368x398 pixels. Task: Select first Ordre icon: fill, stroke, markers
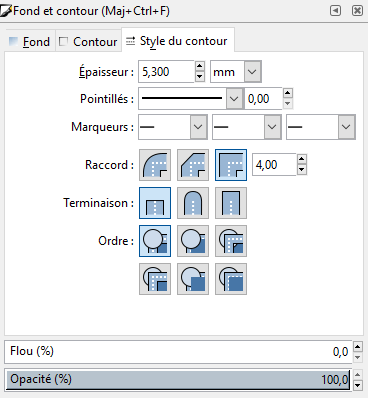click(155, 241)
